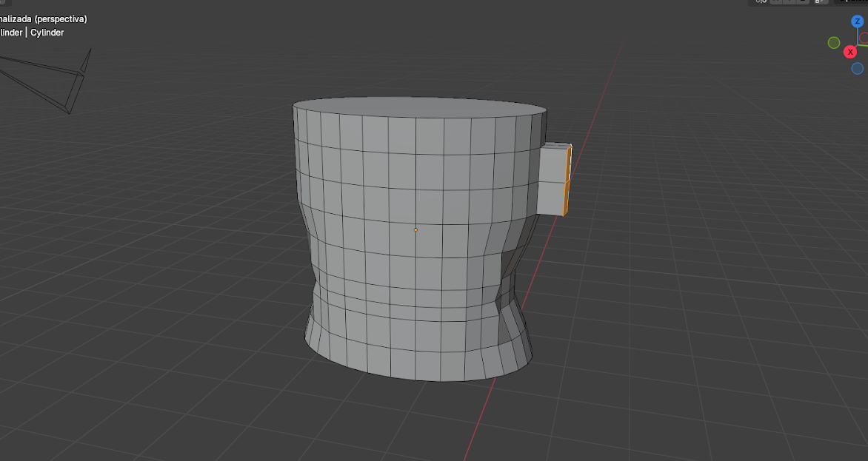Click the blue Z axis gizmo handle

(x=857, y=21)
